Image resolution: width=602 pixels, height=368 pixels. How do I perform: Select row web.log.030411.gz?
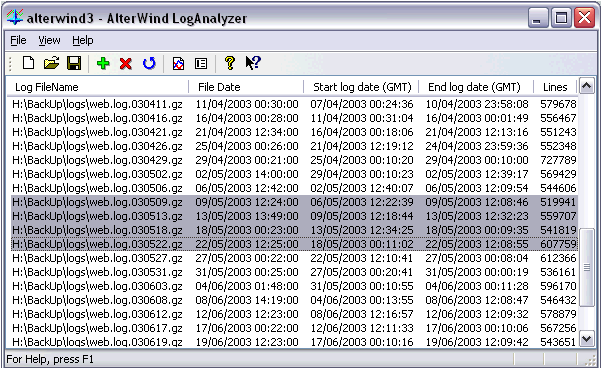[294, 104]
